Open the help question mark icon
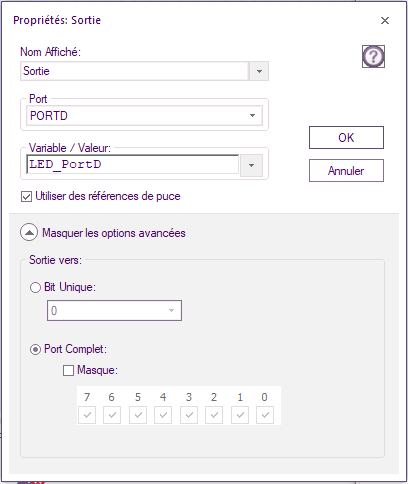Screen dimensions: 408x484 tap(373, 57)
